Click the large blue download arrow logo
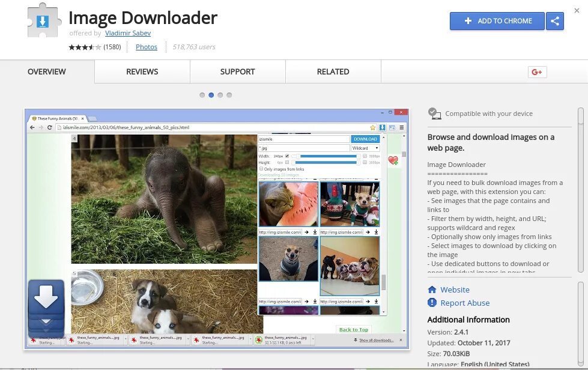588x370 pixels. tap(46, 308)
